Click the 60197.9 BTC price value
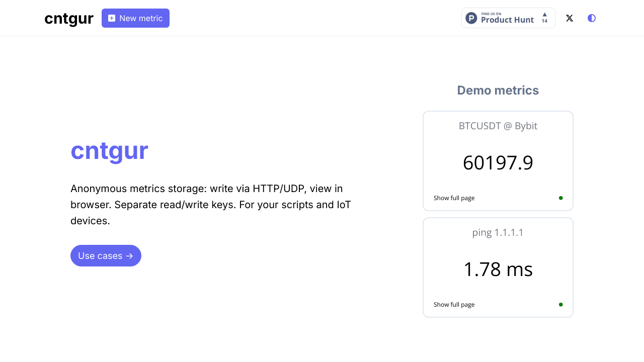The image size is (644, 362). (498, 163)
